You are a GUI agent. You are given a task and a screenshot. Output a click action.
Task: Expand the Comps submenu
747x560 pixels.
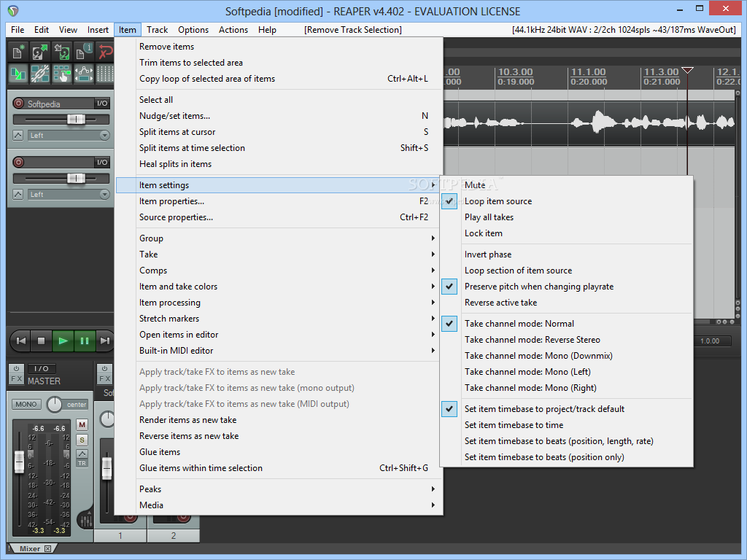coord(278,270)
